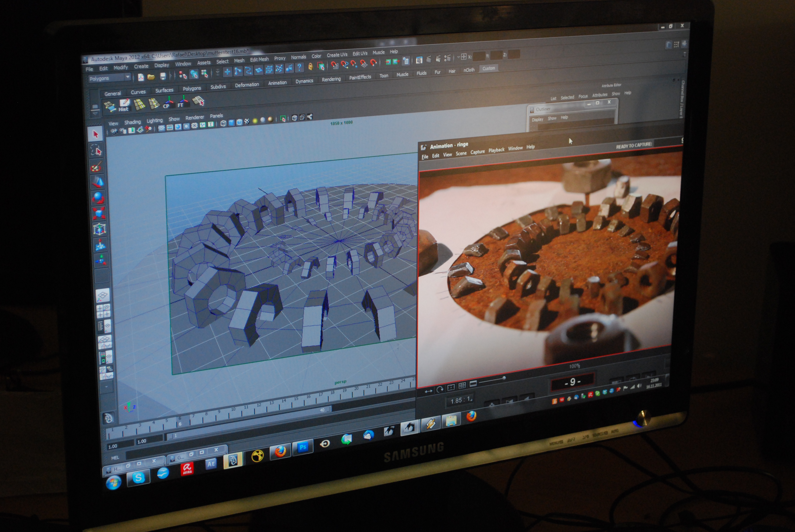The image size is (795, 532).
Task: Switch to single perspective view layout
Action: 102,296
